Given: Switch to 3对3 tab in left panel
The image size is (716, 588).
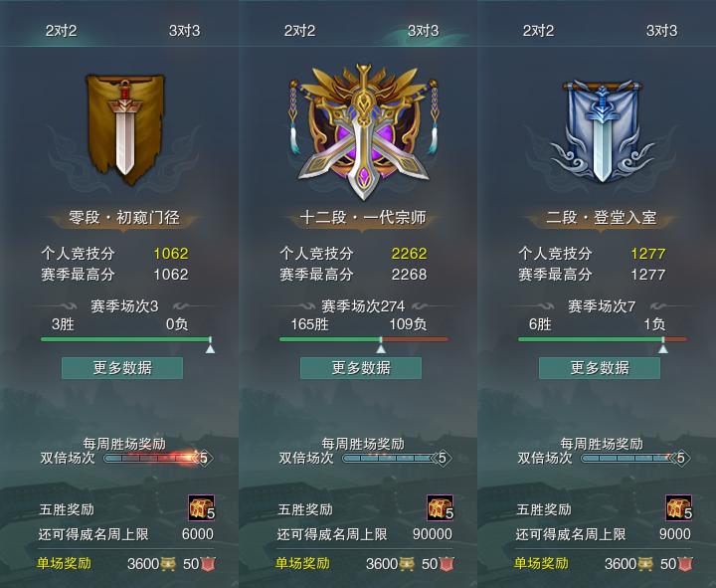Looking at the screenshot, I should [185, 31].
